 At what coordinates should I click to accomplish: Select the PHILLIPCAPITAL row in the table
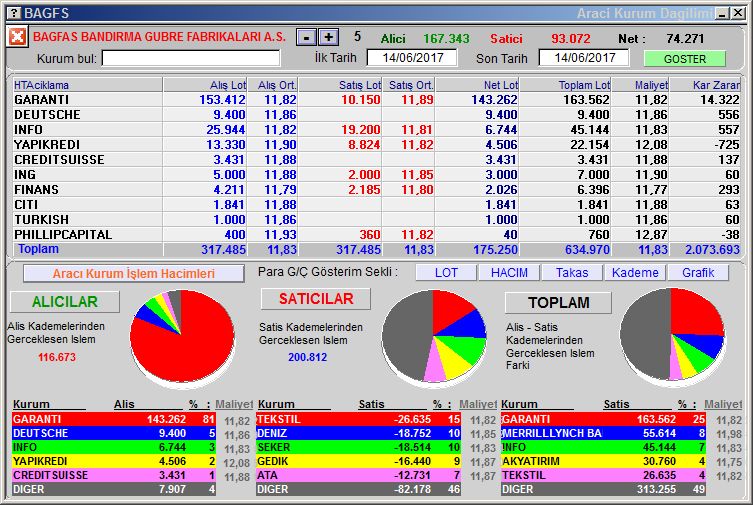tap(376, 234)
